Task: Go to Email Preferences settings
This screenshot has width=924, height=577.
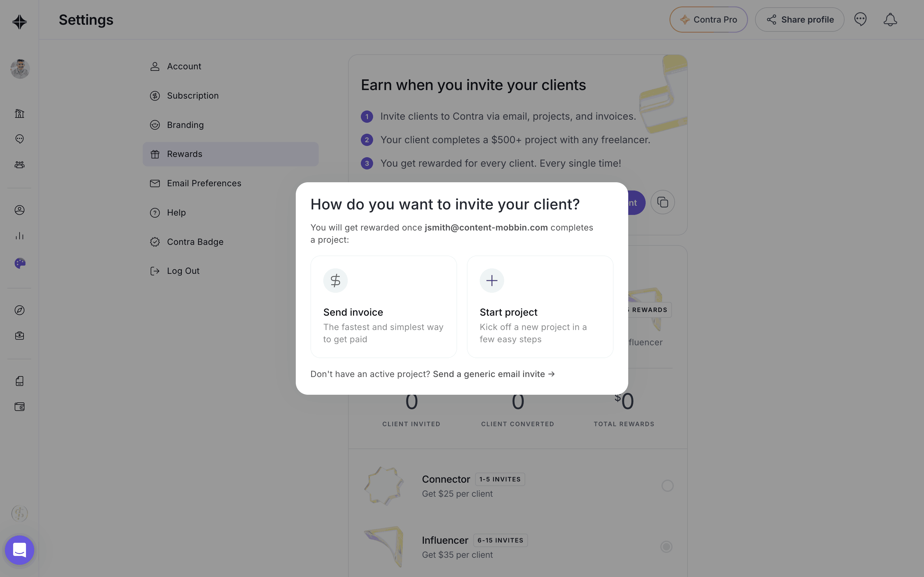Action: point(204,183)
